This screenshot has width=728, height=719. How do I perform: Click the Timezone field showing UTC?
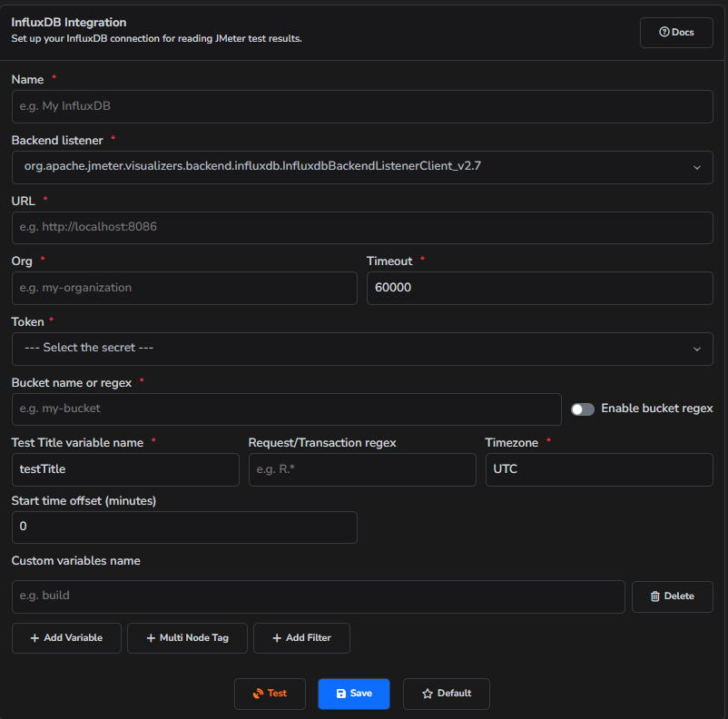point(599,469)
